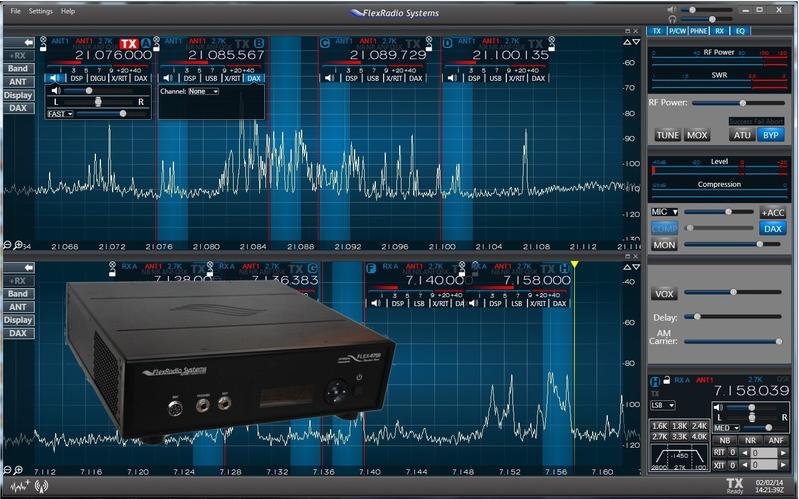Mute audio of slice F at 7.140.000
The width and height of the screenshot is (799, 499).
click(x=376, y=303)
